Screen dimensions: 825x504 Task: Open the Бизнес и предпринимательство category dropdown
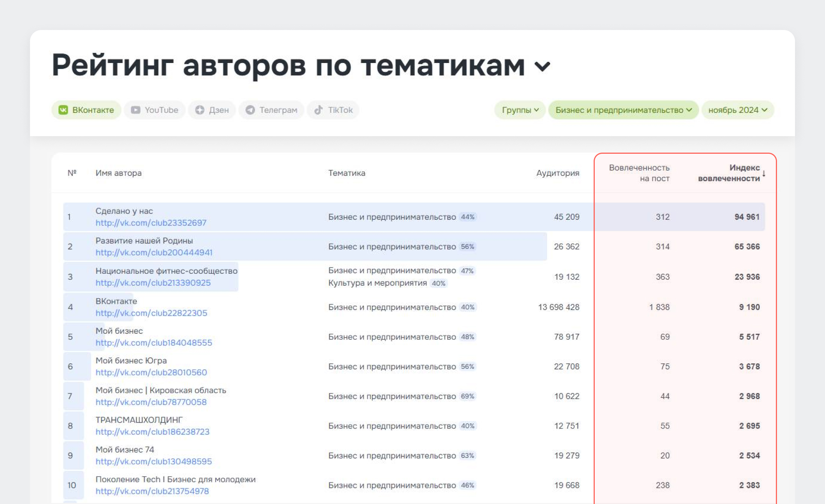point(624,110)
